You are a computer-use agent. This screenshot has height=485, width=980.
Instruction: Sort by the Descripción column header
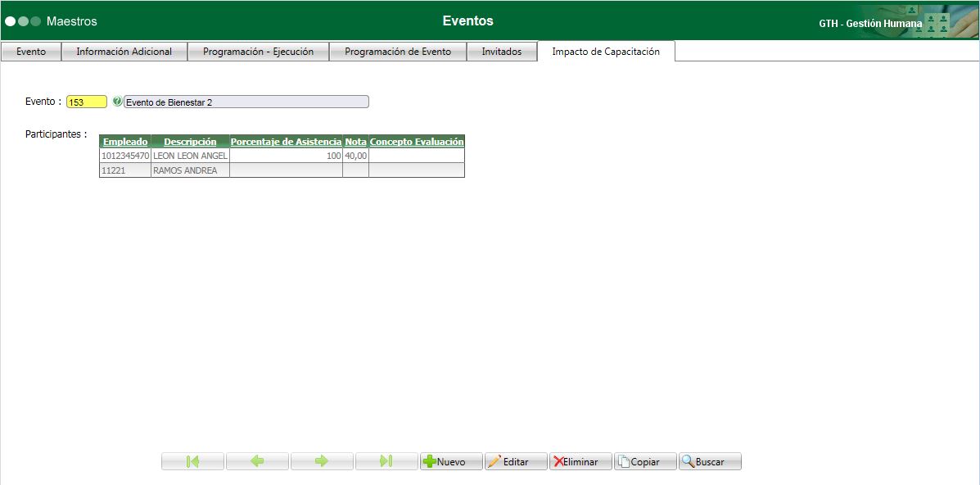click(x=190, y=142)
